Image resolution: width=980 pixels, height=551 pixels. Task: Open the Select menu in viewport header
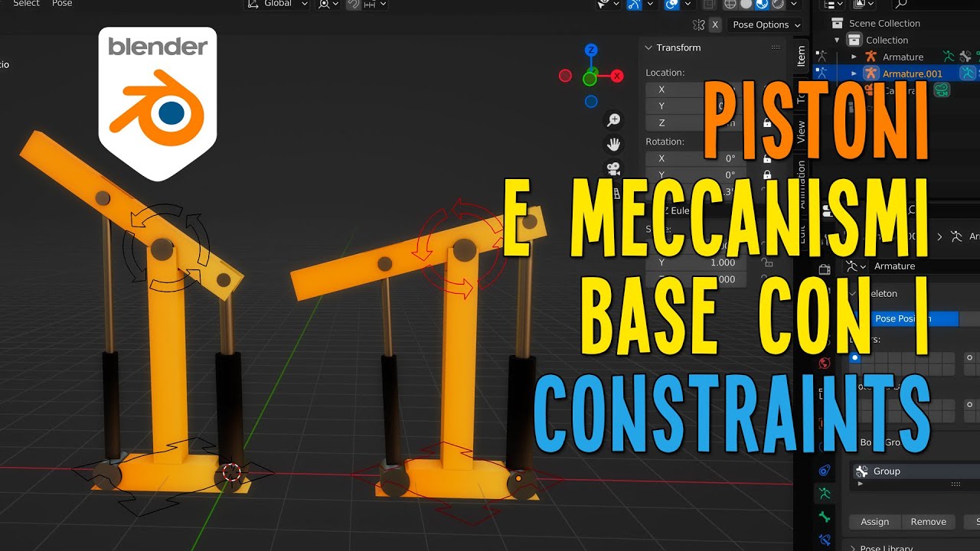click(26, 4)
